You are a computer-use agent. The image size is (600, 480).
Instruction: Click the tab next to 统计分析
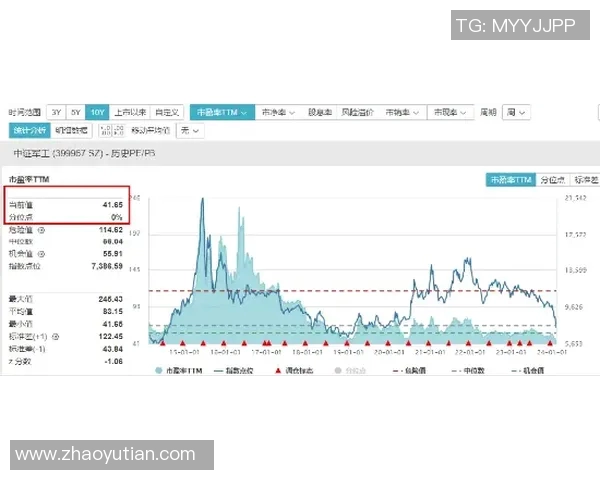tap(71, 131)
